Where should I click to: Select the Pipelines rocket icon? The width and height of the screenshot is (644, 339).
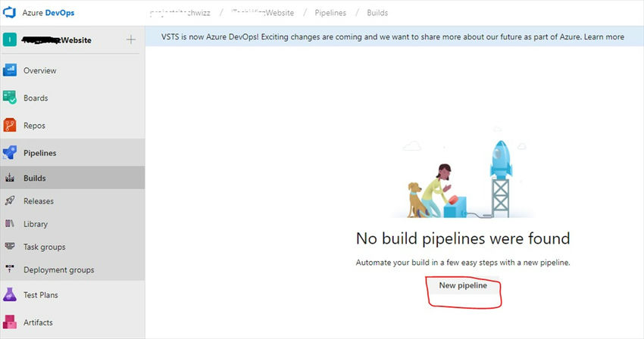pos(9,153)
